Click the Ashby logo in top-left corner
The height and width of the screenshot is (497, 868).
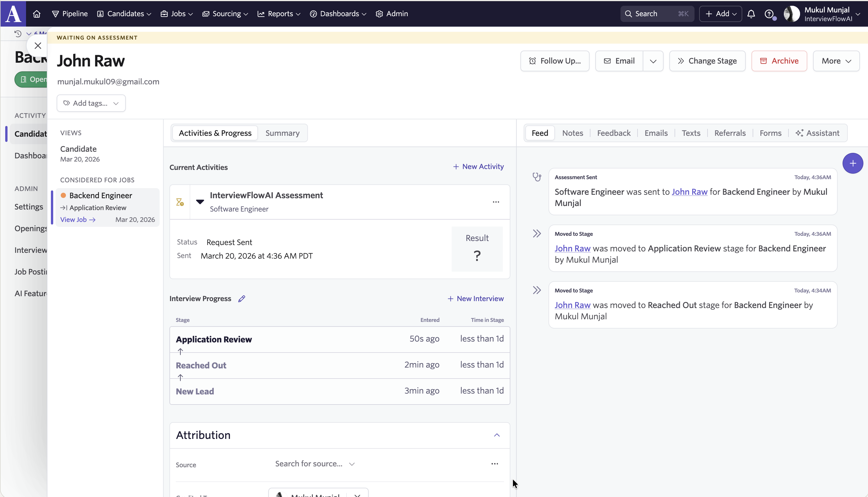coord(13,14)
